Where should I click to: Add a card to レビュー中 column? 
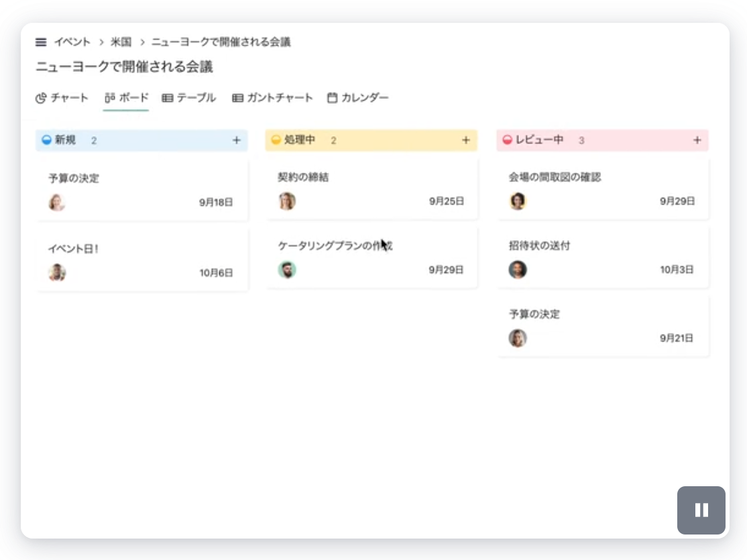pos(697,140)
